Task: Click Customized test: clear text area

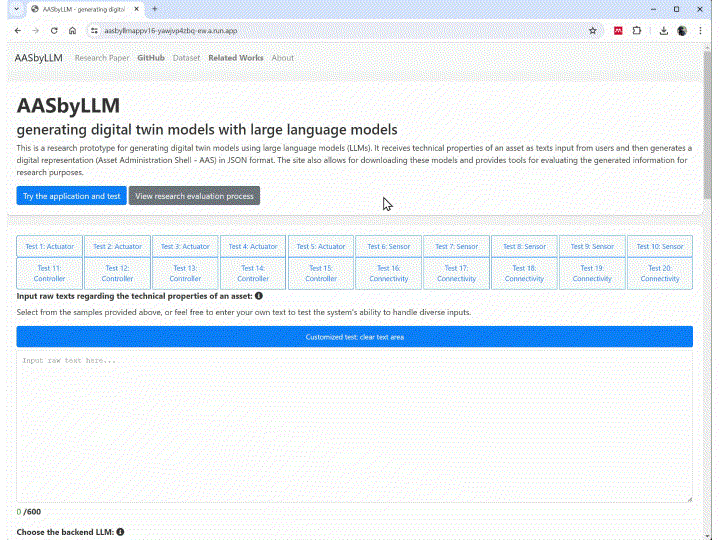Action: (355, 337)
